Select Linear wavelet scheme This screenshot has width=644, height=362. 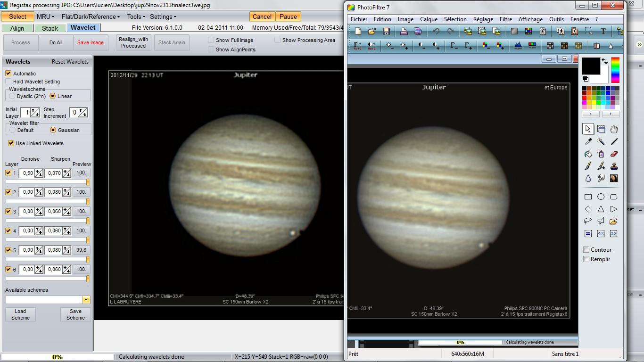(53, 96)
